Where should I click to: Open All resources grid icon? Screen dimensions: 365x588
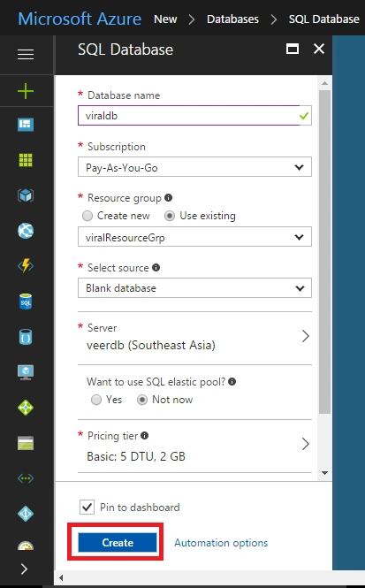[26, 160]
